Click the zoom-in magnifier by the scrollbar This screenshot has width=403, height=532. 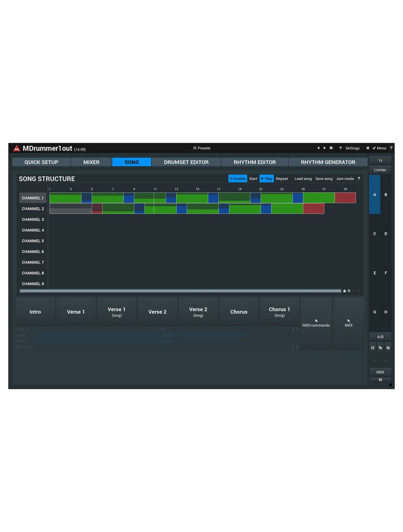[349, 291]
